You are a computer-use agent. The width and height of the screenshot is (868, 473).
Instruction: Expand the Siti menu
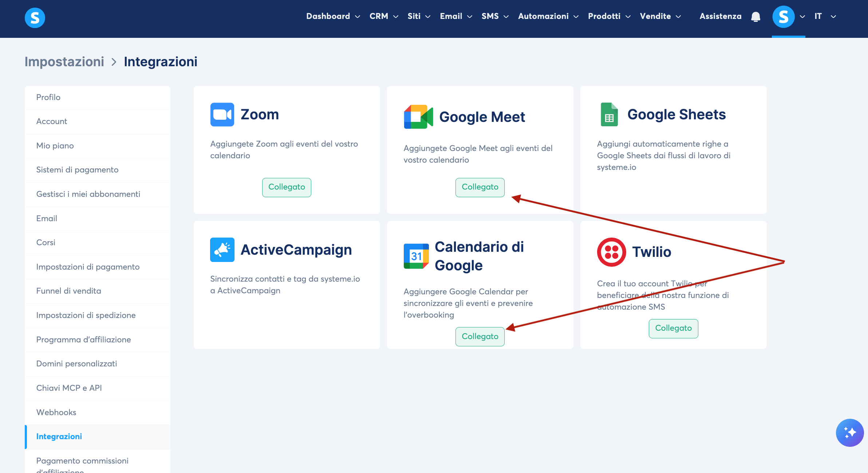pos(419,16)
